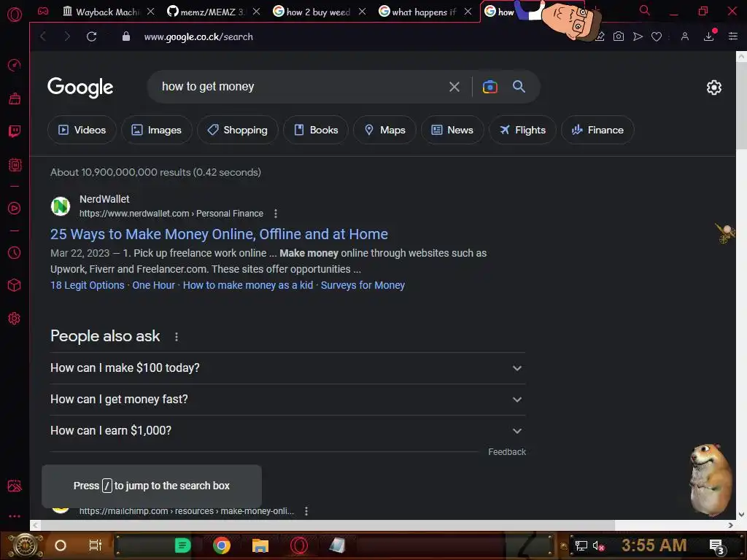The height and width of the screenshot is (560, 747).
Task: Go forward to the next page
Action: (x=67, y=36)
